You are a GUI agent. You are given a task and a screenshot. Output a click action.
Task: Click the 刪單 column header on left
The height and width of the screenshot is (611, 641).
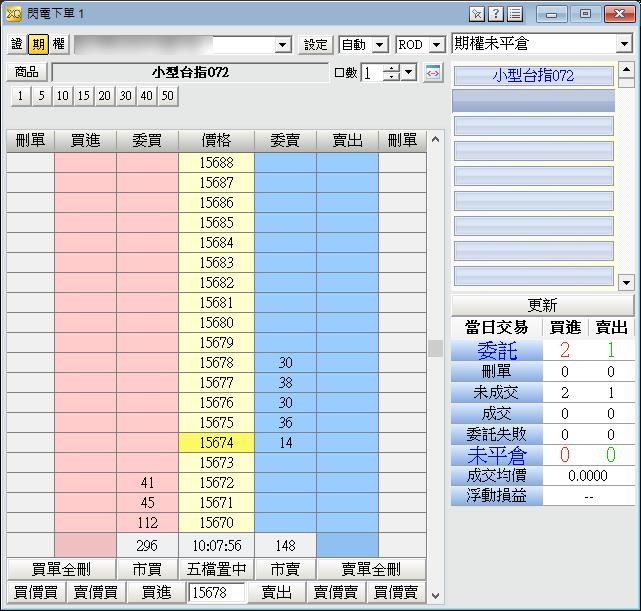click(x=30, y=141)
